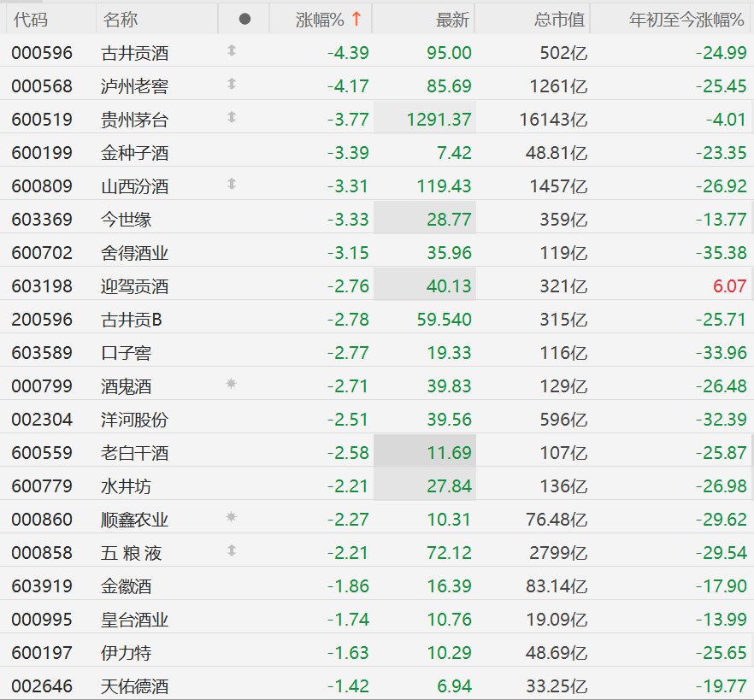Click the red sort arrow beside 涨幅%
754x700 pixels.
356,19
